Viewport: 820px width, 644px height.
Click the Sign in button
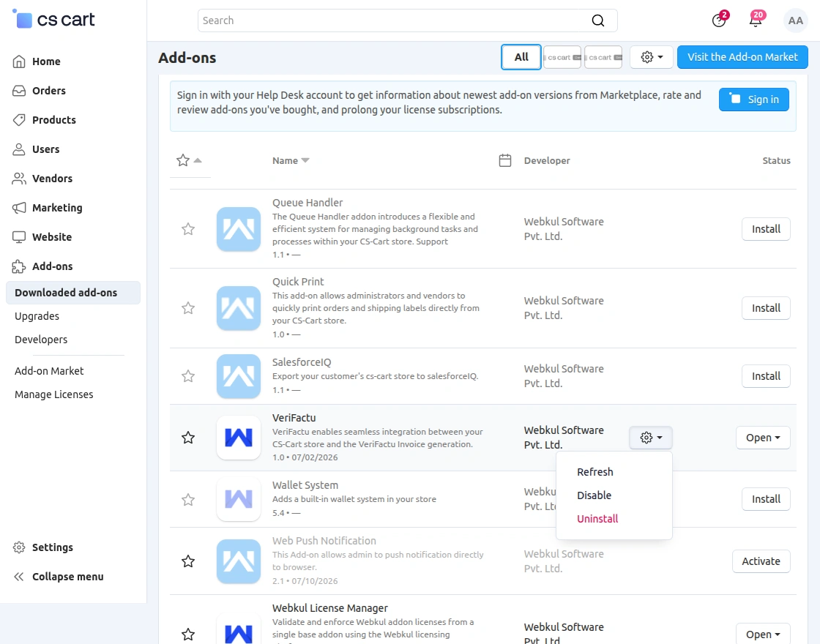click(753, 100)
